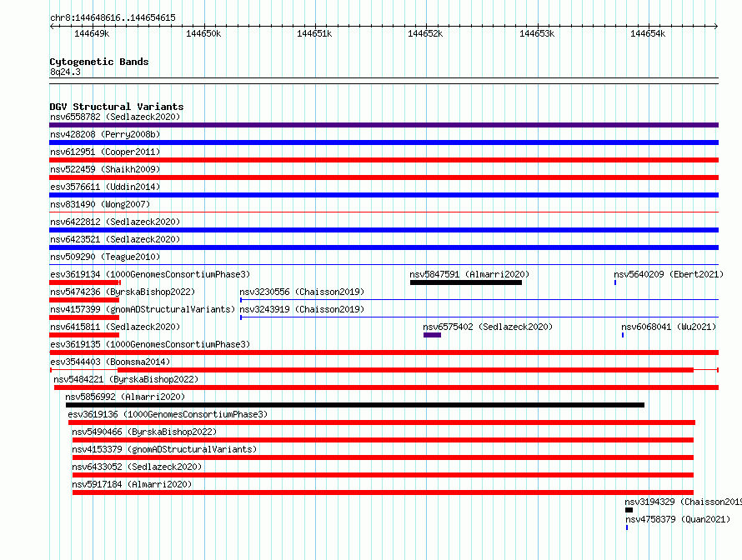Viewport: 742px width, 560px height.
Task: Click the tiny nsv5640209 (Ebert2021) blue marker
Action: pyautogui.click(x=615, y=282)
